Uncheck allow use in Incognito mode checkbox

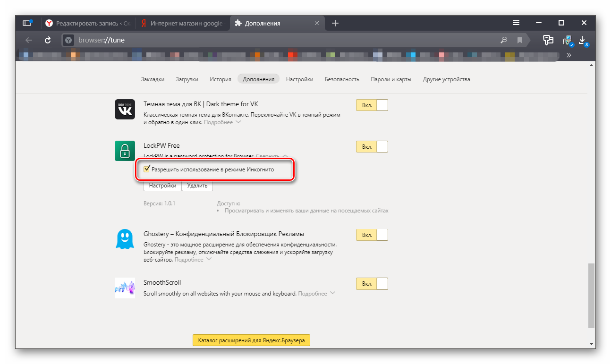tap(147, 169)
